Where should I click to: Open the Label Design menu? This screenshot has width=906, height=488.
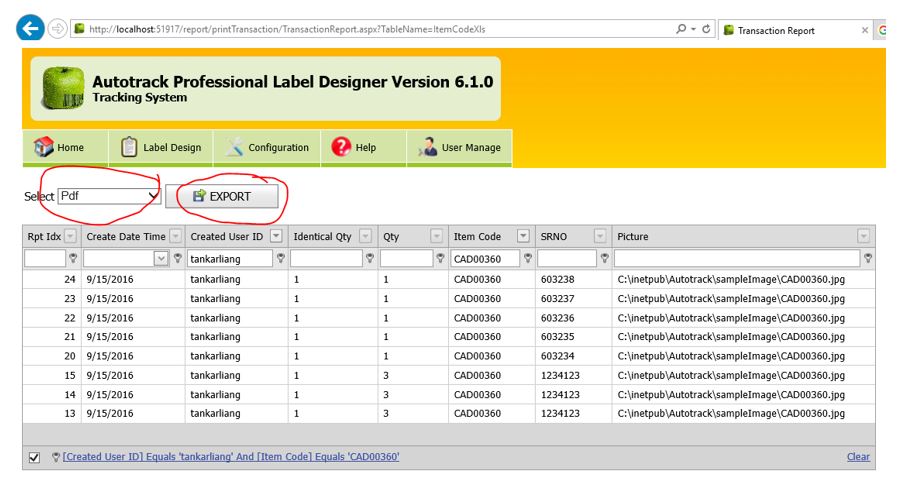pyautogui.click(x=161, y=148)
